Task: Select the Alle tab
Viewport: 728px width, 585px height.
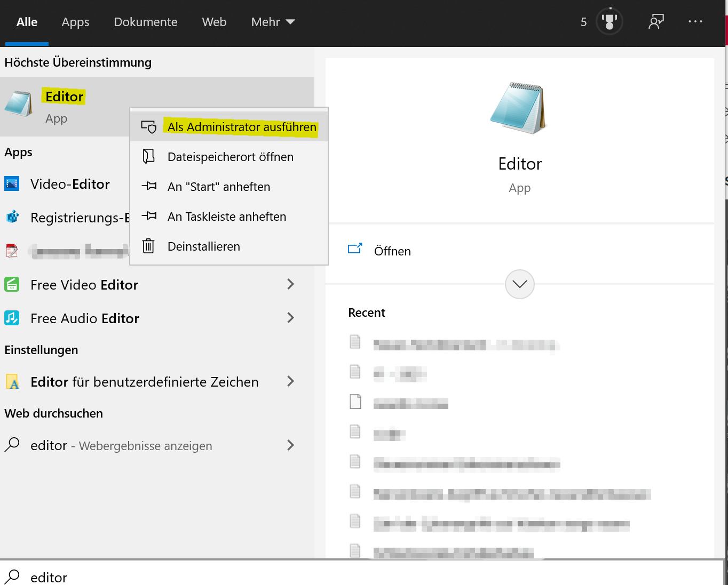Action: click(x=27, y=22)
